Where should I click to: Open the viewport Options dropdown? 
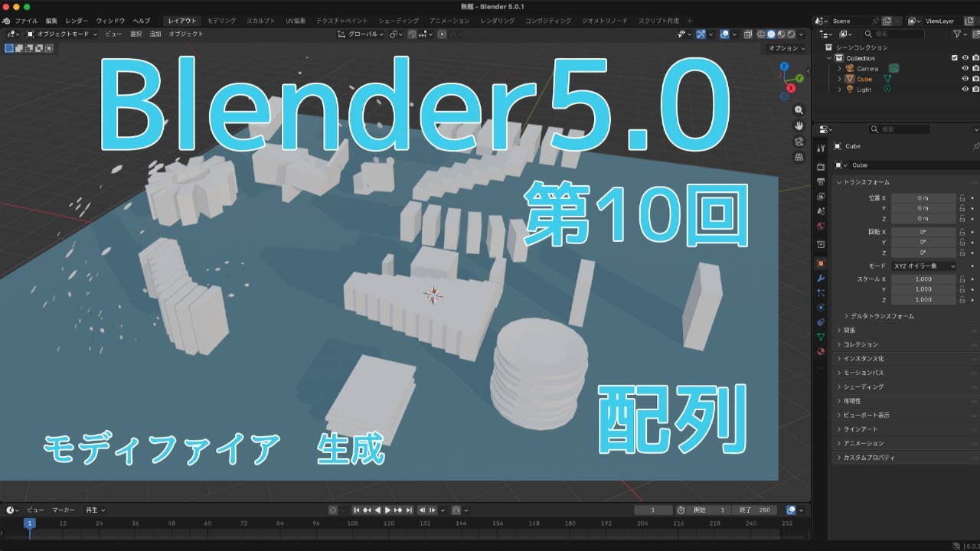[787, 48]
